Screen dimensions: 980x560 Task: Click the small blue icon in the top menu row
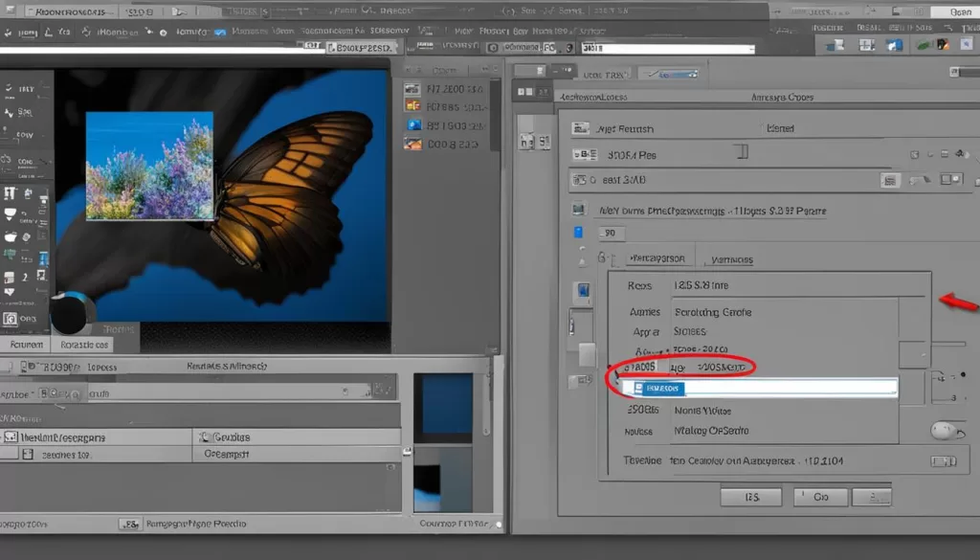click(220, 32)
